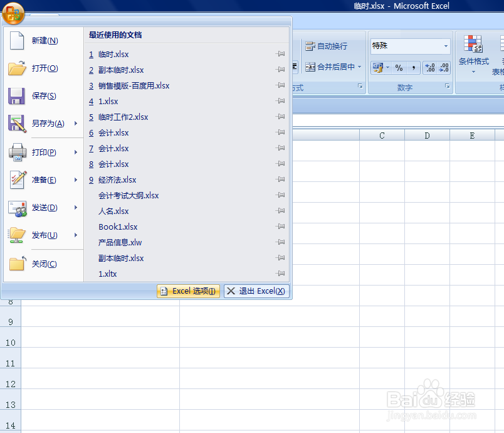This screenshot has width=504, height=433.
Task: Select 关闭(C) to close the workbook
Action: point(45,264)
